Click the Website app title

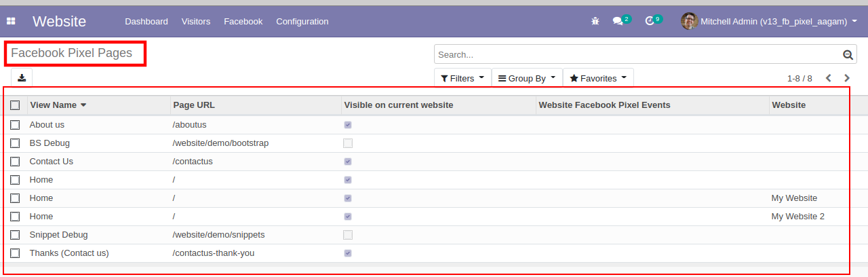(59, 21)
